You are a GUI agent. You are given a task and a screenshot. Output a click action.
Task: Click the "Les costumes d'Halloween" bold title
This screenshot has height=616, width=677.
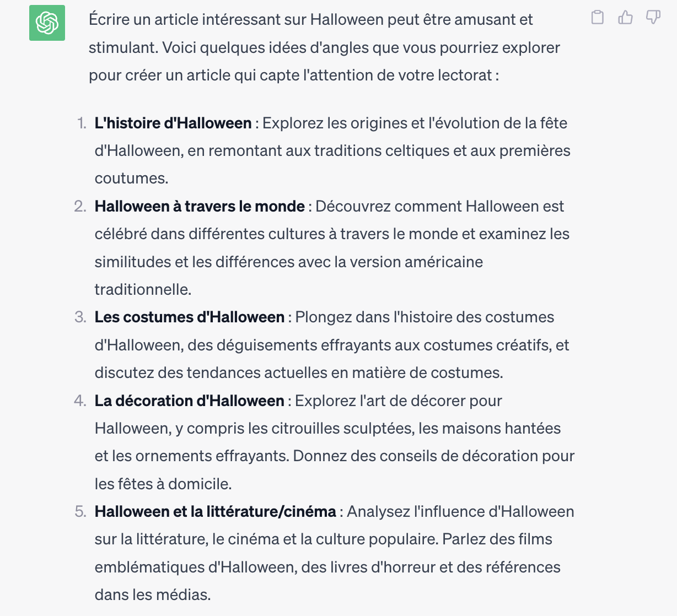click(x=190, y=317)
